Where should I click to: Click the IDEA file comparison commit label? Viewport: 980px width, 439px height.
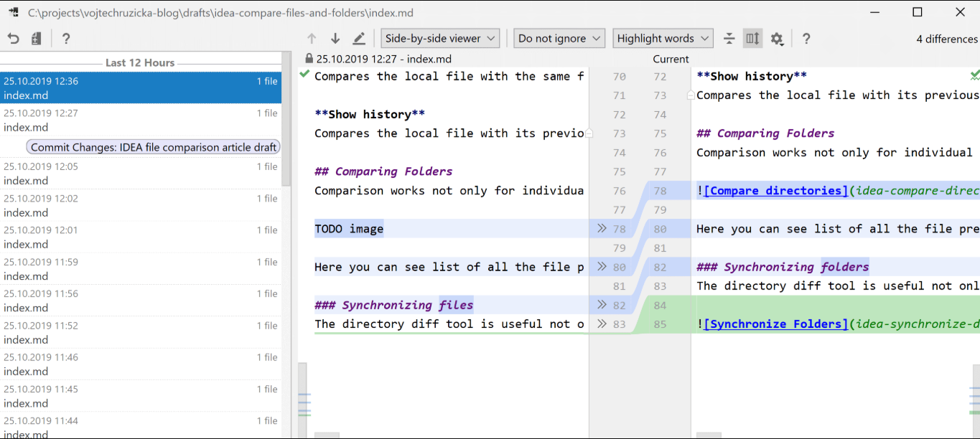152,146
